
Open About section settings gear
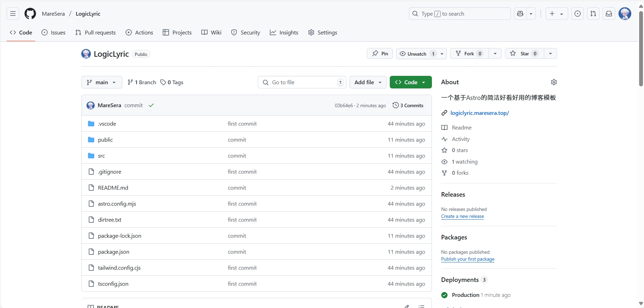tap(554, 82)
